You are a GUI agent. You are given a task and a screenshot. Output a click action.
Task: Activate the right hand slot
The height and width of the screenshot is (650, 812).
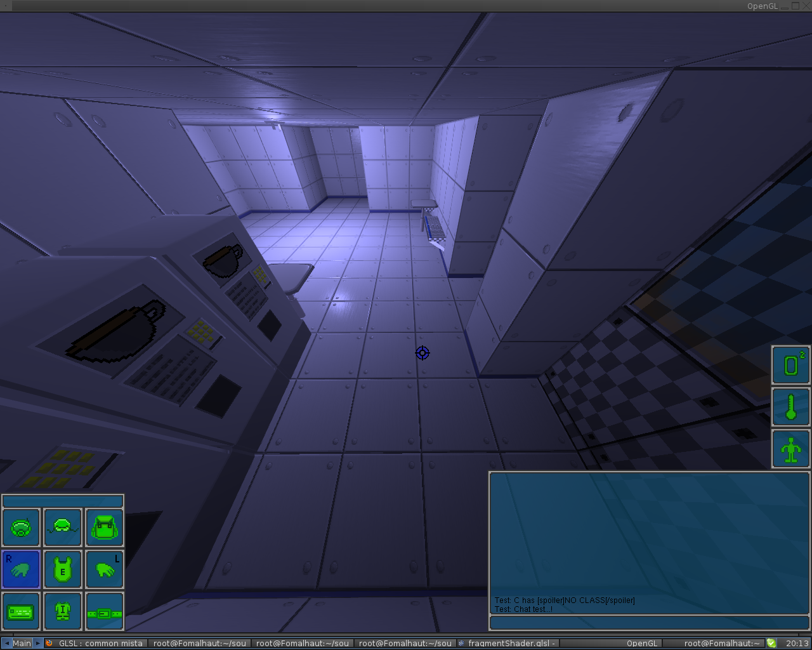(x=21, y=569)
